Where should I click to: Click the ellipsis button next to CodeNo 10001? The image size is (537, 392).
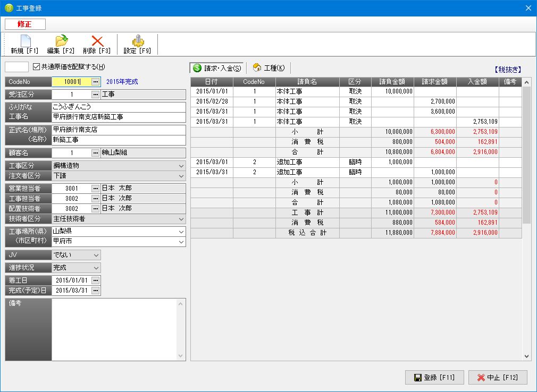click(x=96, y=82)
